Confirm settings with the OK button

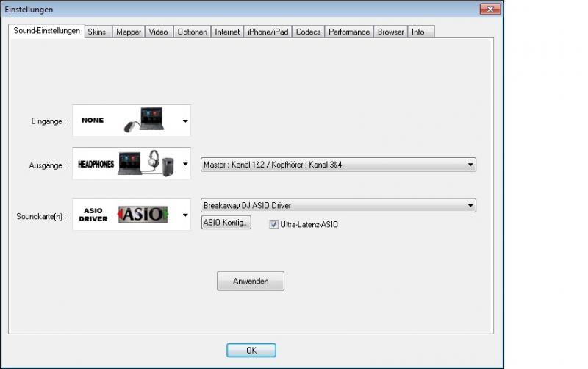pos(251,351)
